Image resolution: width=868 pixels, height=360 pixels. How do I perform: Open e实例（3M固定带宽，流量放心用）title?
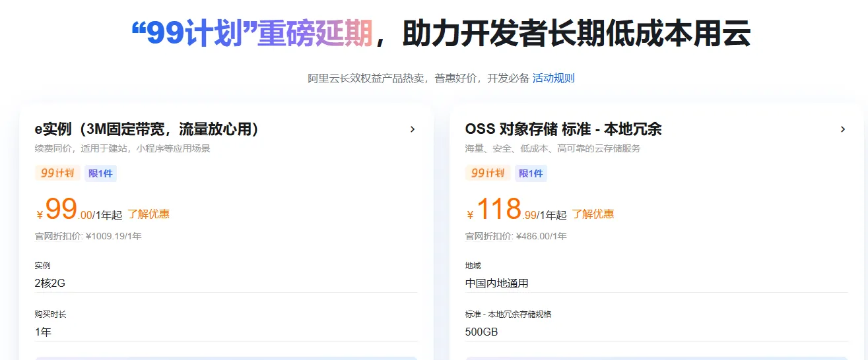(x=147, y=129)
